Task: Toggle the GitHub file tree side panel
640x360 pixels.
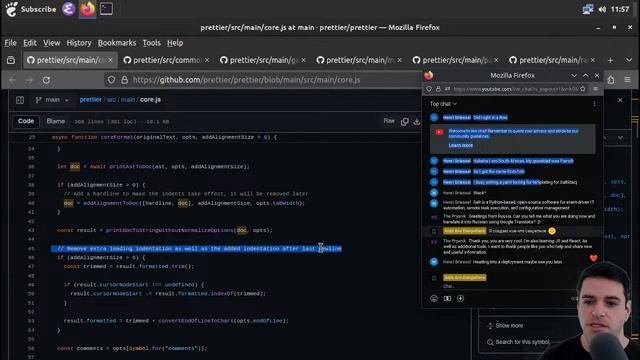Action: (x=20, y=100)
